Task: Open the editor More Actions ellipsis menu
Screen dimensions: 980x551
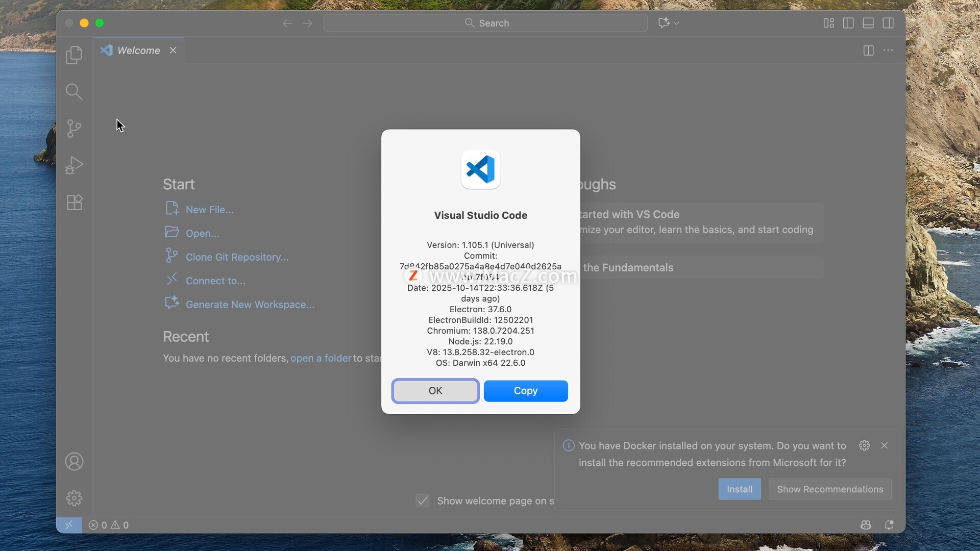Action: [x=888, y=51]
